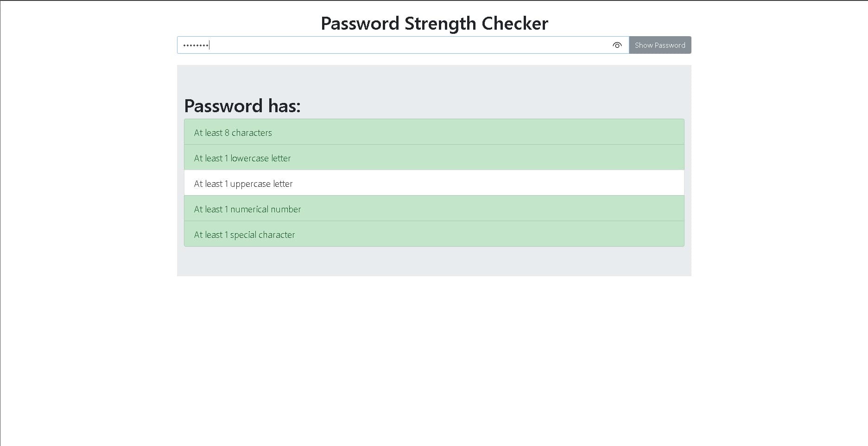The image size is (868, 446).
Task: Click the word "special" in the last requirement
Action: coord(243,235)
